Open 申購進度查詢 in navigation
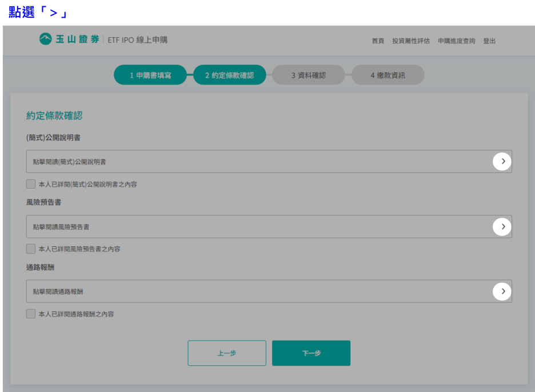The height and width of the screenshot is (392, 535). (x=456, y=41)
